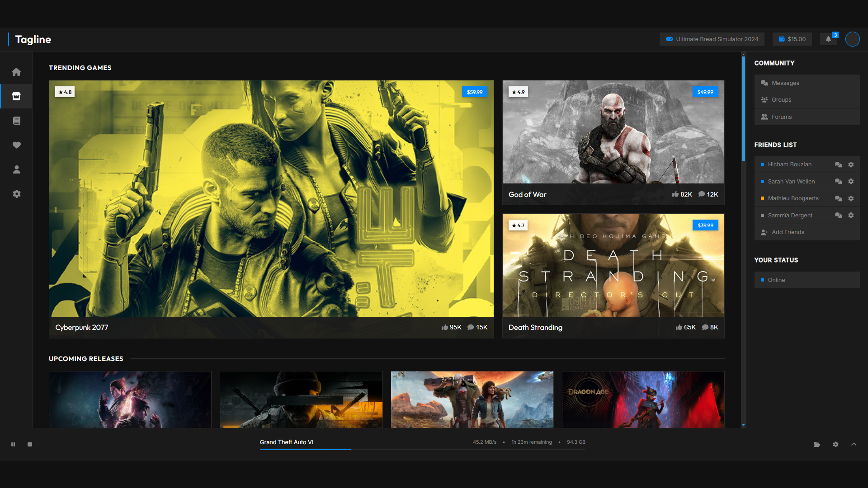Open Groups in Community panel
This screenshot has height=488, width=868.
tap(807, 100)
